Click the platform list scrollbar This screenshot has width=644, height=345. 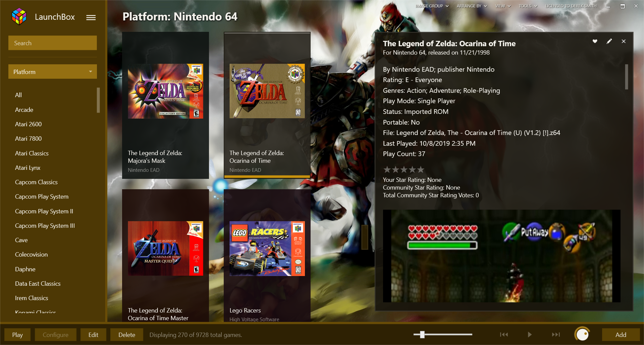[98, 100]
